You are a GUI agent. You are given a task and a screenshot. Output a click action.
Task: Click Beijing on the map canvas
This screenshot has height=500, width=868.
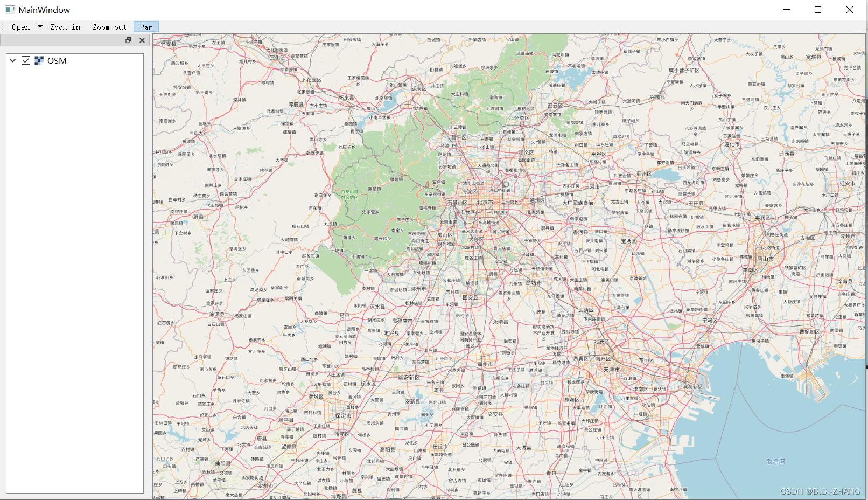pyautogui.click(x=485, y=202)
